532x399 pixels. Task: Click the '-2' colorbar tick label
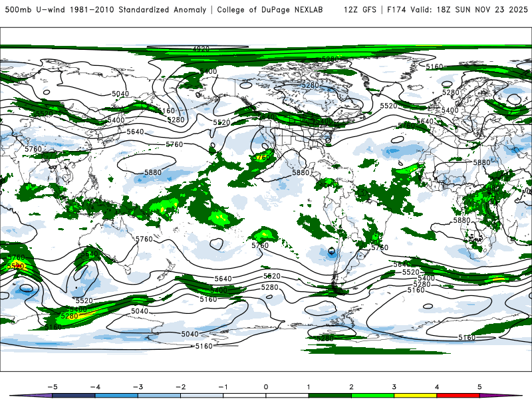(x=180, y=387)
